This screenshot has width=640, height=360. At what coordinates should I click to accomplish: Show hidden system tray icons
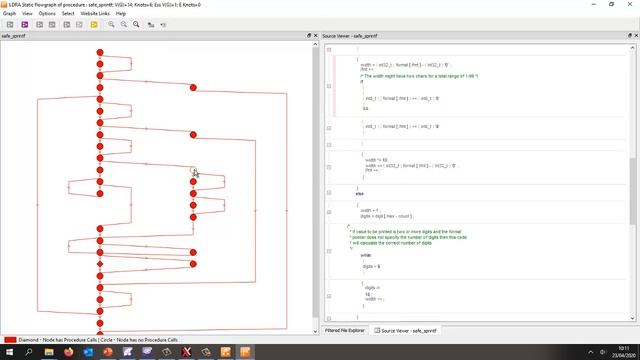(x=591, y=352)
